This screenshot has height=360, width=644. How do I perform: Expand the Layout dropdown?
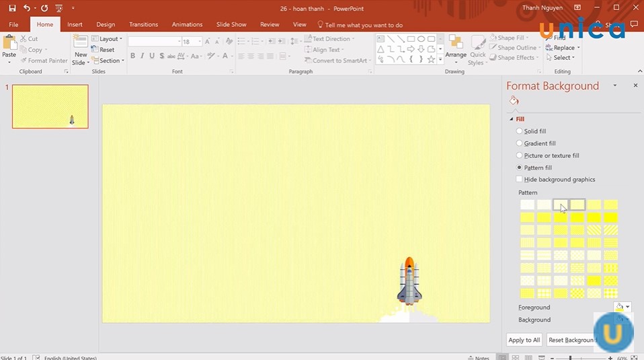pyautogui.click(x=108, y=39)
